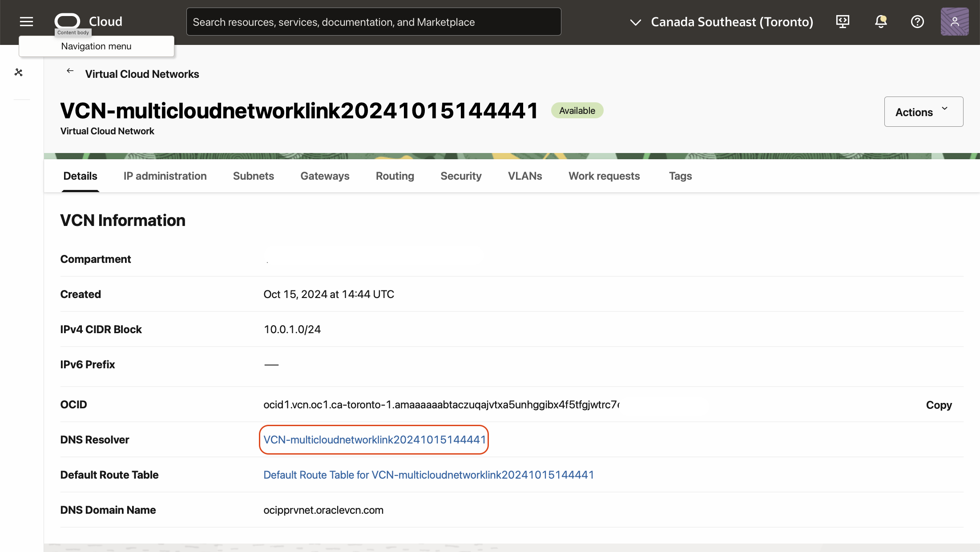Screen dimensions: 980x552
Task: Open the DNS Resolver VCN-multicloudnetworklink link
Action: point(374,439)
